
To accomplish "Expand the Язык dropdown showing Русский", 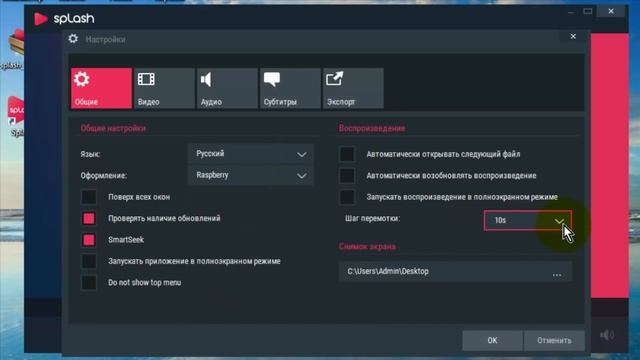I will pos(251,154).
